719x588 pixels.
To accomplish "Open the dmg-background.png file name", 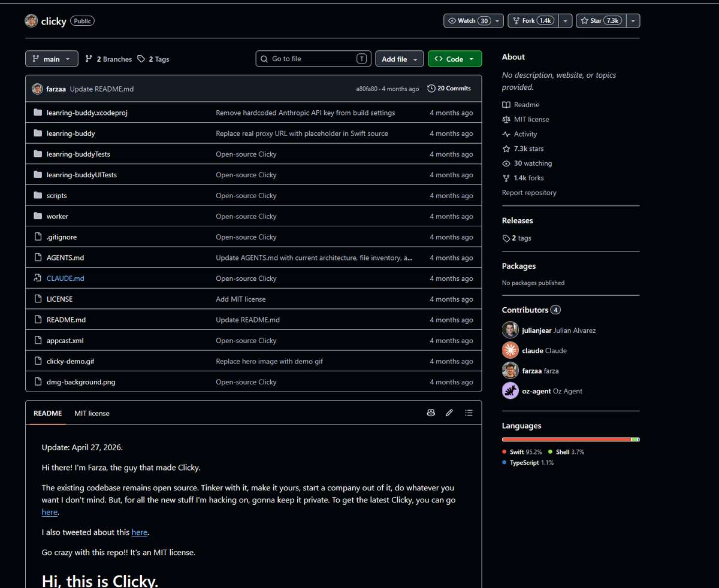I will pyautogui.click(x=81, y=382).
